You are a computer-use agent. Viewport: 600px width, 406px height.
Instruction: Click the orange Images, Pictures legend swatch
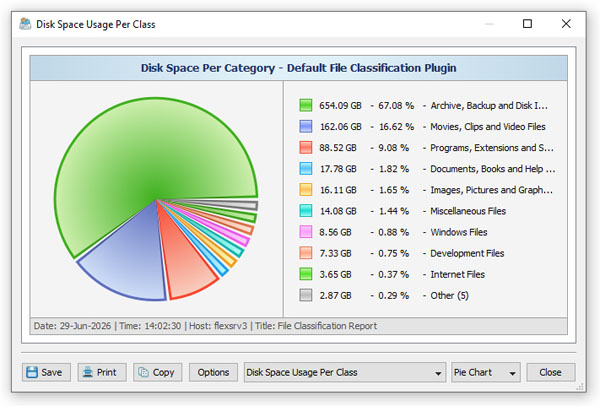click(306, 190)
